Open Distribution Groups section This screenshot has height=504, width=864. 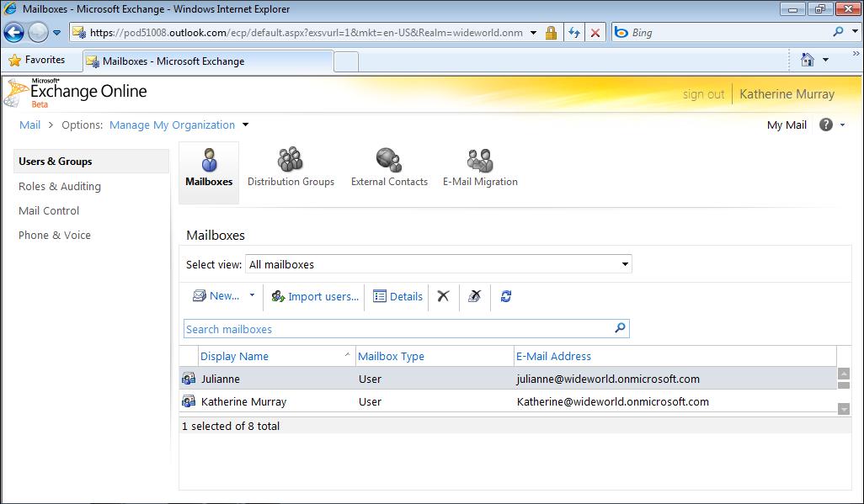point(291,168)
